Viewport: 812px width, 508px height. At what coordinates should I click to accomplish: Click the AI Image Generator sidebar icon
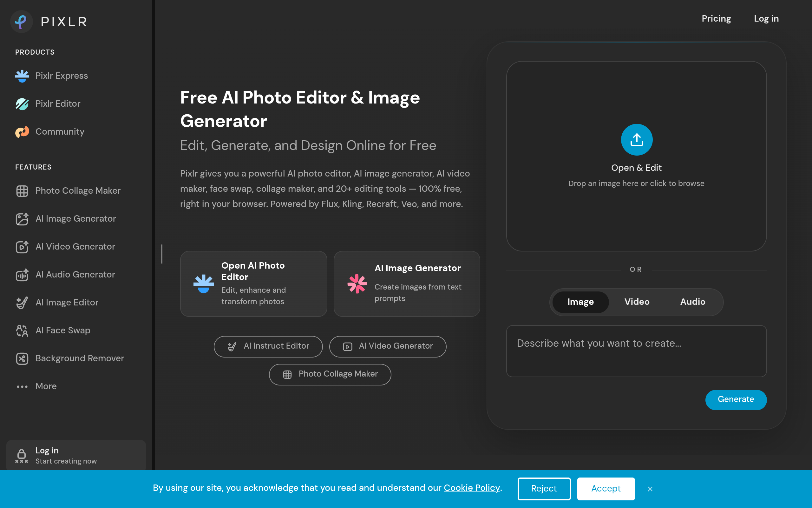click(x=22, y=219)
